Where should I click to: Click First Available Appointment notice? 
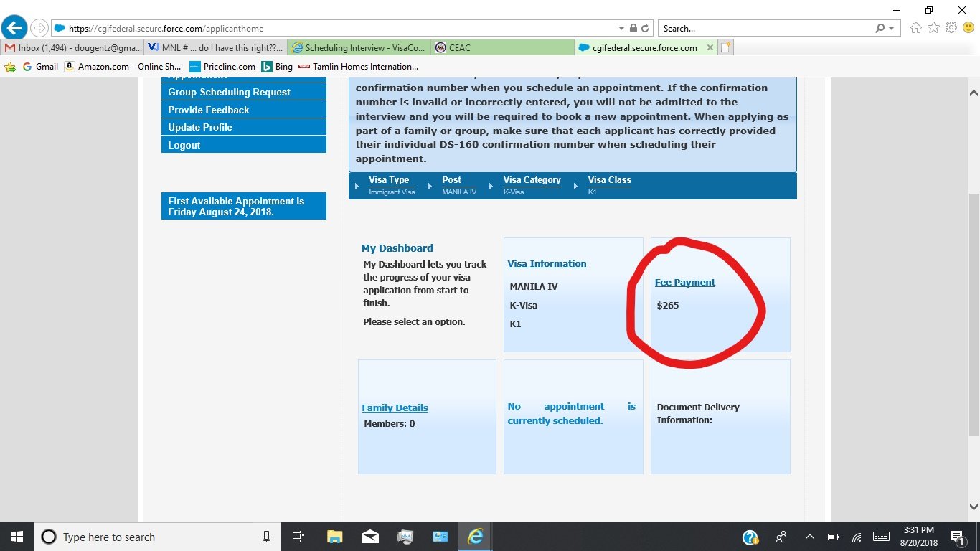243,207
